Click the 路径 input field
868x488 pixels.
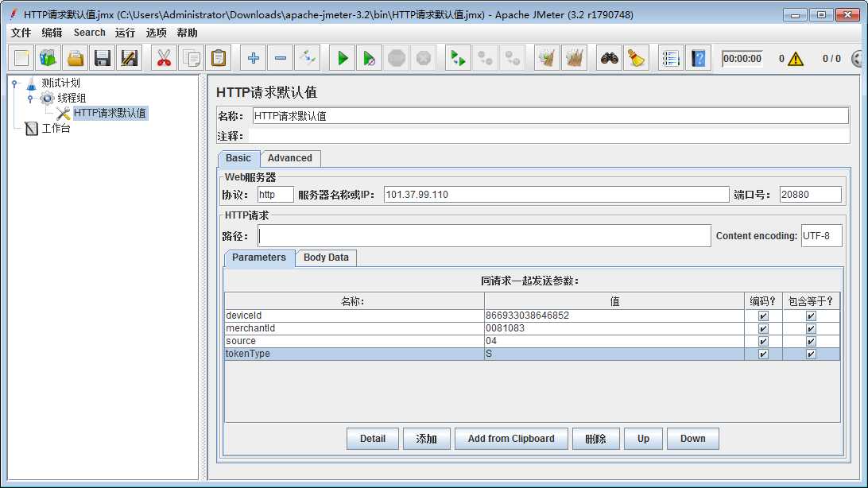[x=484, y=236]
